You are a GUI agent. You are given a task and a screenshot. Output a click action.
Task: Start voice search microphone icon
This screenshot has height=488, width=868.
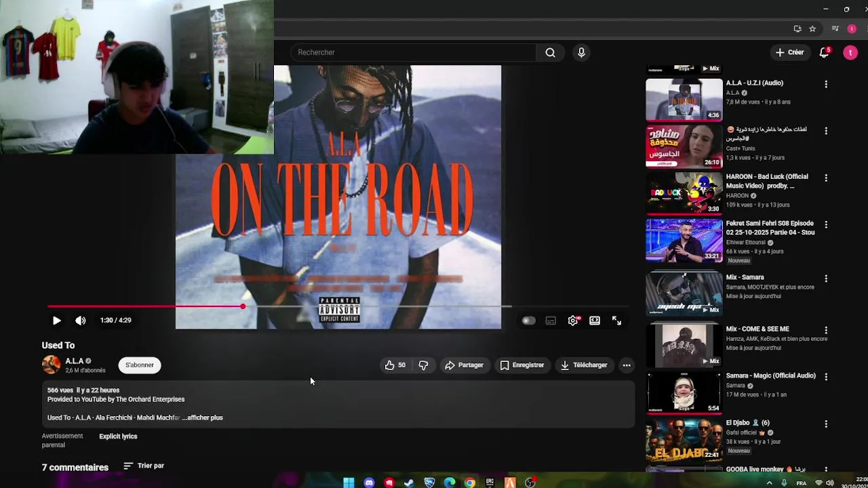coord(581,52)
